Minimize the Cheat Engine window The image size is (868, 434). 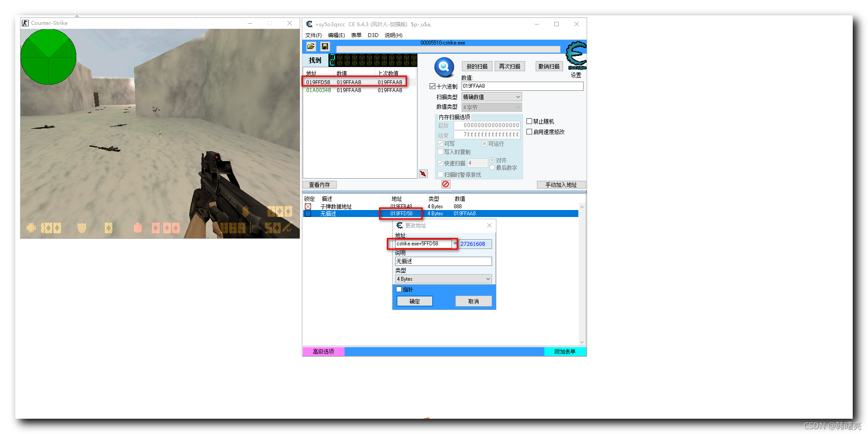coord(537,24)
